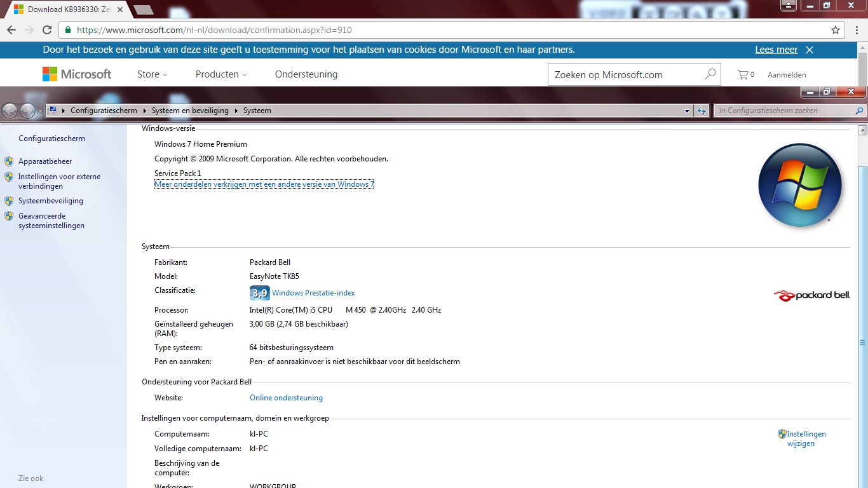Open a new Chrome tab

coord(143,10)
